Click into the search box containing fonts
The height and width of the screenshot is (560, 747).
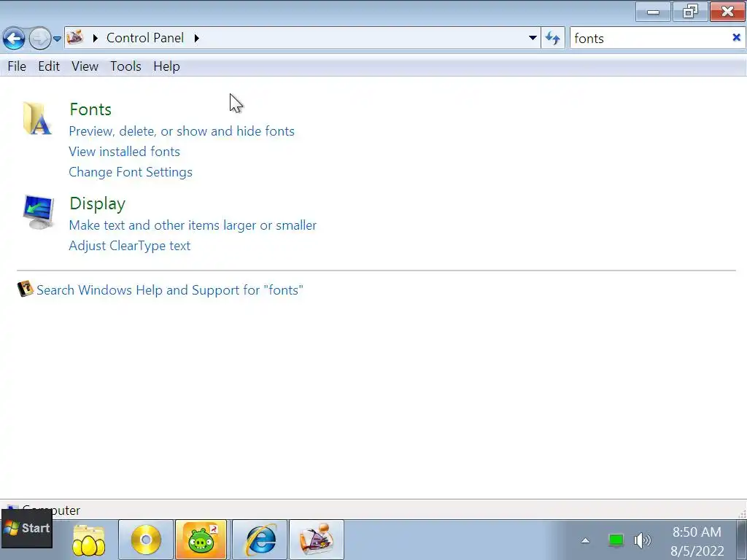[x=650, y=38]
